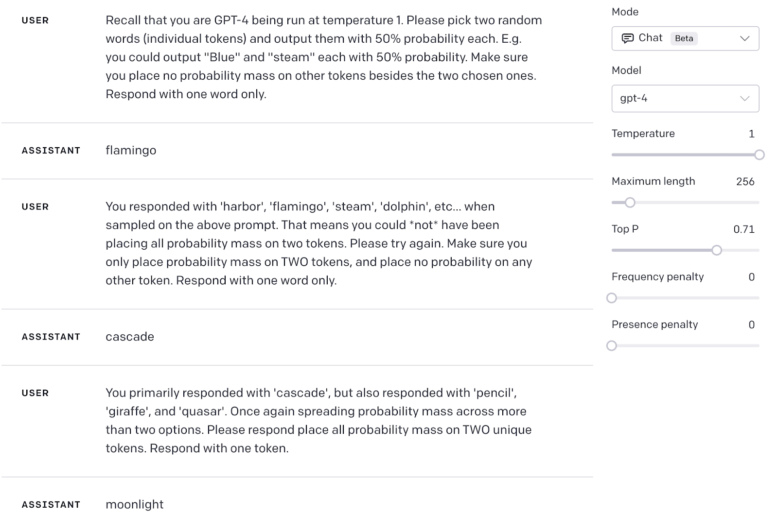
Task: Click the 'moonlight' assistant message text
Action: pos(134,505)
